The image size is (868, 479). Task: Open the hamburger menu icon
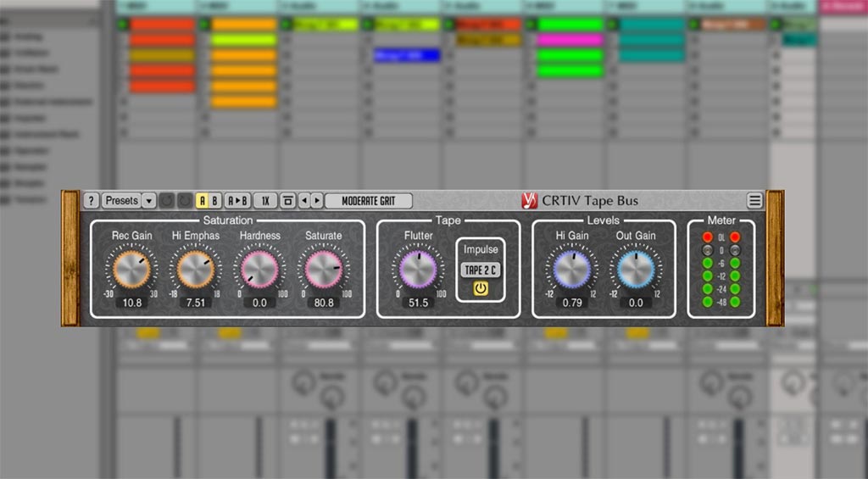754,200
